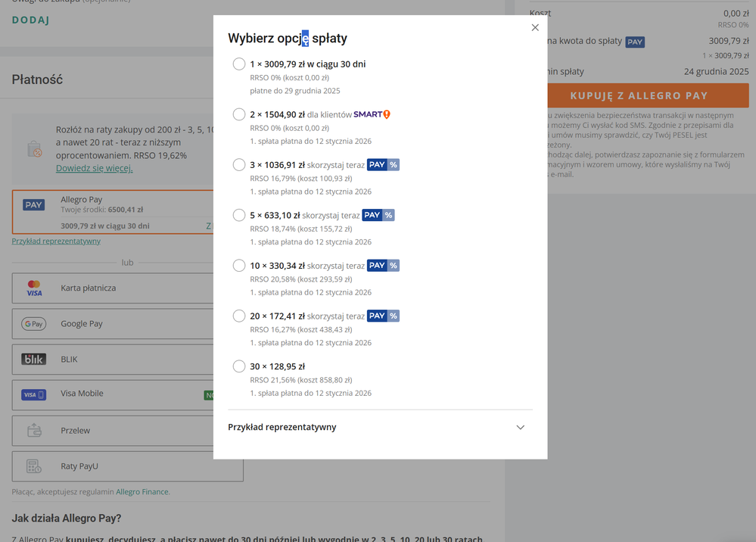Viewport: 756px width, 542px height.
Task: Expand Przykład reprezentatywny section in dialog
Action: click(x=520, y=427)
